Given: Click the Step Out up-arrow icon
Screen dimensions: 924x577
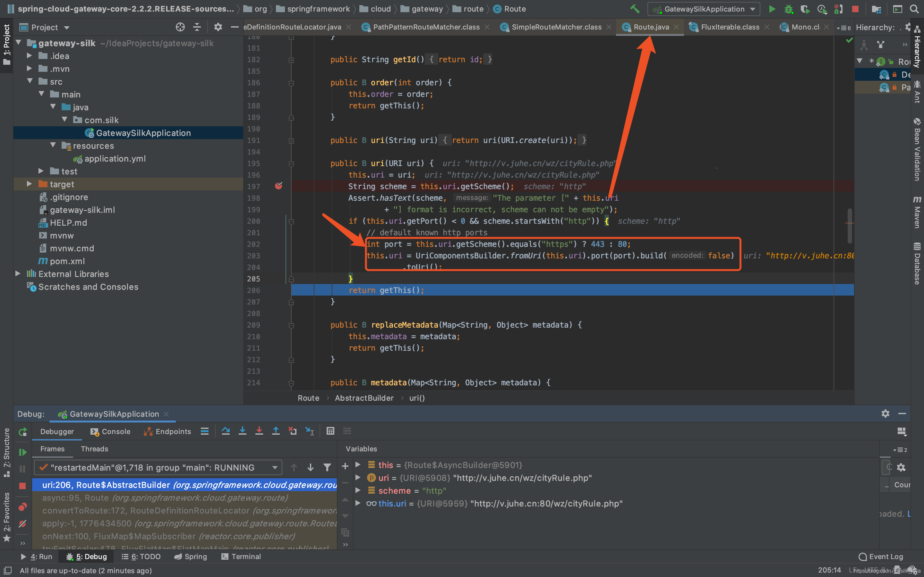Looking at the screenshot, I should (276, 431).
